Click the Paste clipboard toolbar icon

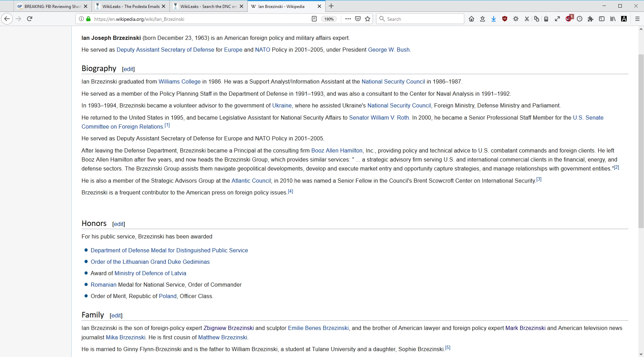(546, 19)
